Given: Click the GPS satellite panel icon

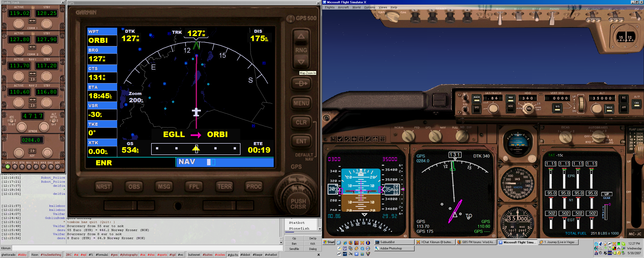Looking at the screenshot, I should pos(368,139).
